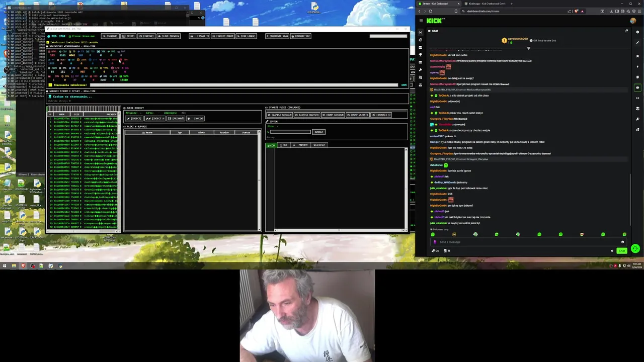Image resolution: width=644 pixels, height=362 pixels.
Task: Select the Stream - Kick Dashboard browser tab
Action: pyautogui.click(x=439, y=4)
